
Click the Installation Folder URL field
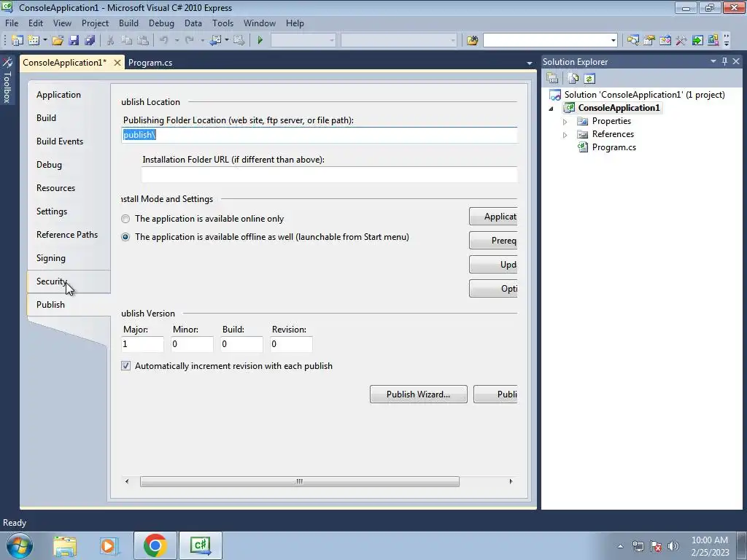coord(329,174)
